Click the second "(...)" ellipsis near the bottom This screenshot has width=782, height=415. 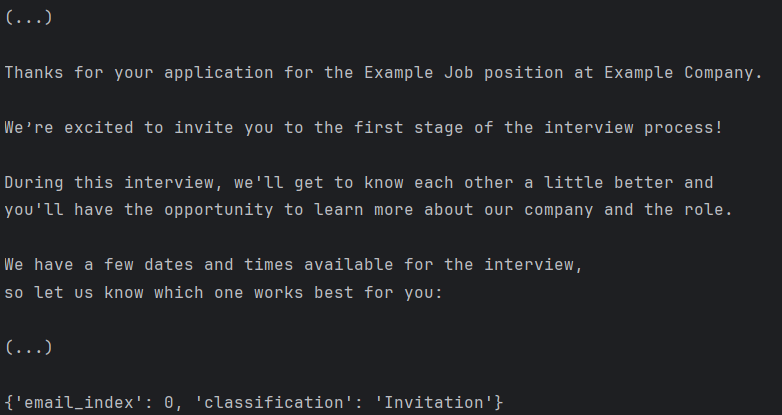click(28, 348)
